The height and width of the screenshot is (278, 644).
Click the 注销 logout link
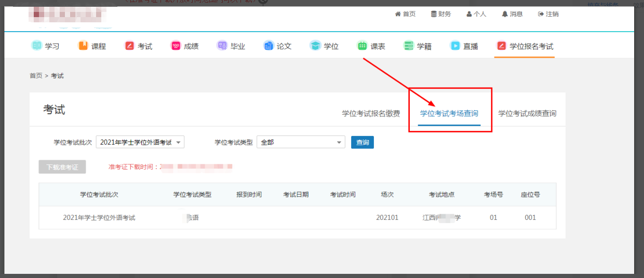pos(548,14)
